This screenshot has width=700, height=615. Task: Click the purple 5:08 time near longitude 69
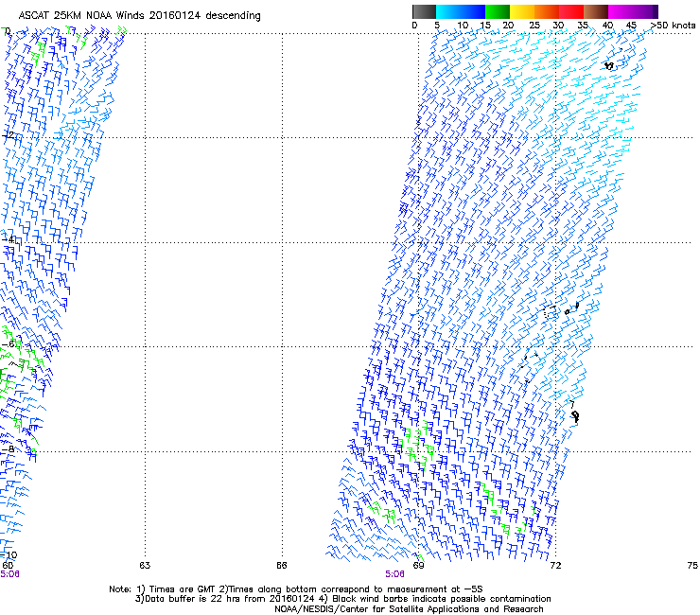click(395, 574)
